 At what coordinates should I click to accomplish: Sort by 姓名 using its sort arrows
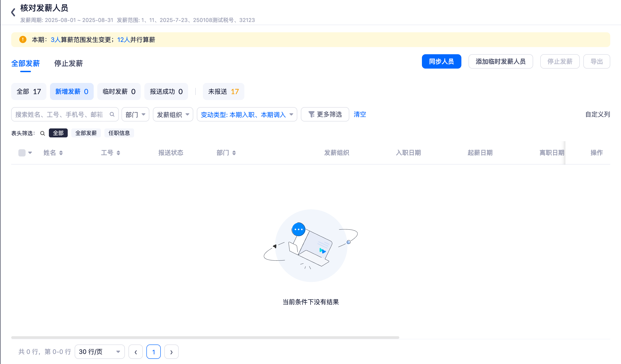(x=61, y=153)
